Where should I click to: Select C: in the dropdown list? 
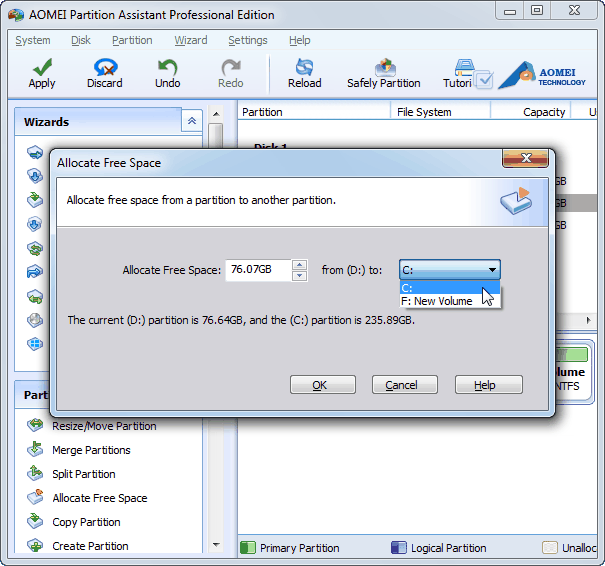pyautogui.click(x=450, y=288)
